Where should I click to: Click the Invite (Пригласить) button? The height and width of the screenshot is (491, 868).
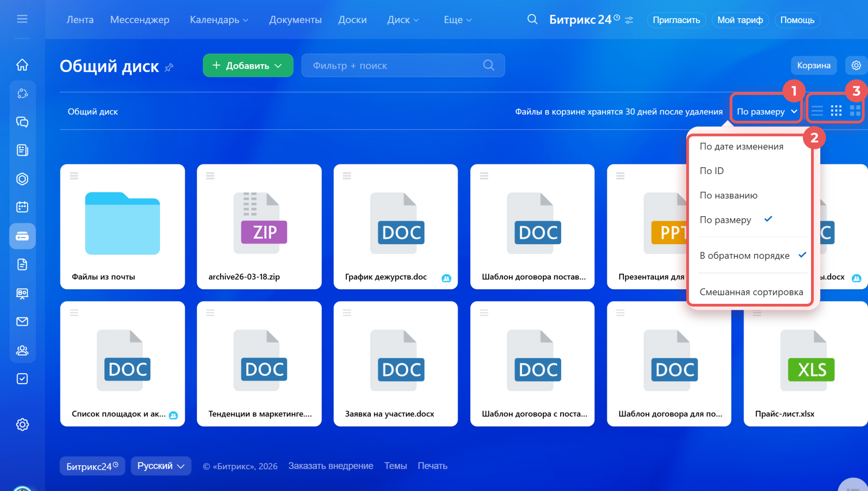click(676, 20)
